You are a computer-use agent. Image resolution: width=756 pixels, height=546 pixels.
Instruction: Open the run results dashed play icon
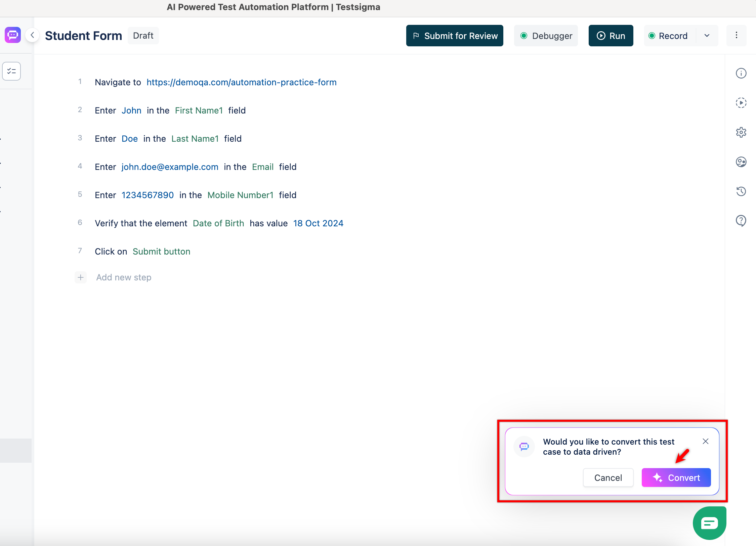coord(741,103)
